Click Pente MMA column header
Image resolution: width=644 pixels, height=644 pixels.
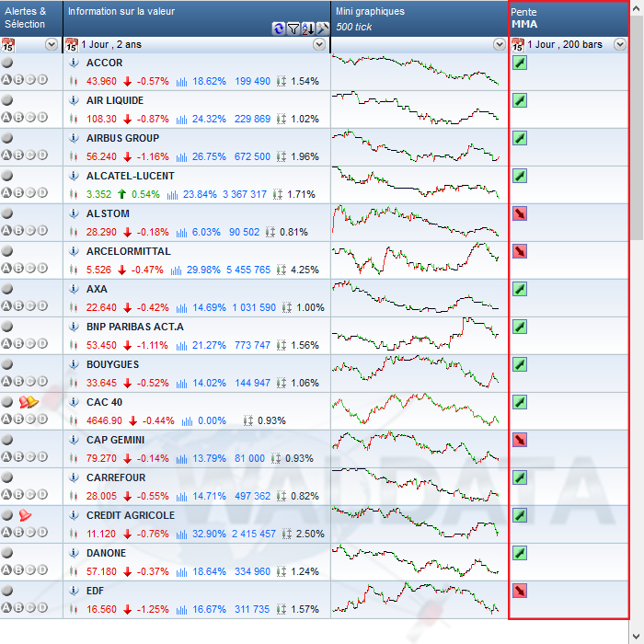click(x=569, y=18)
